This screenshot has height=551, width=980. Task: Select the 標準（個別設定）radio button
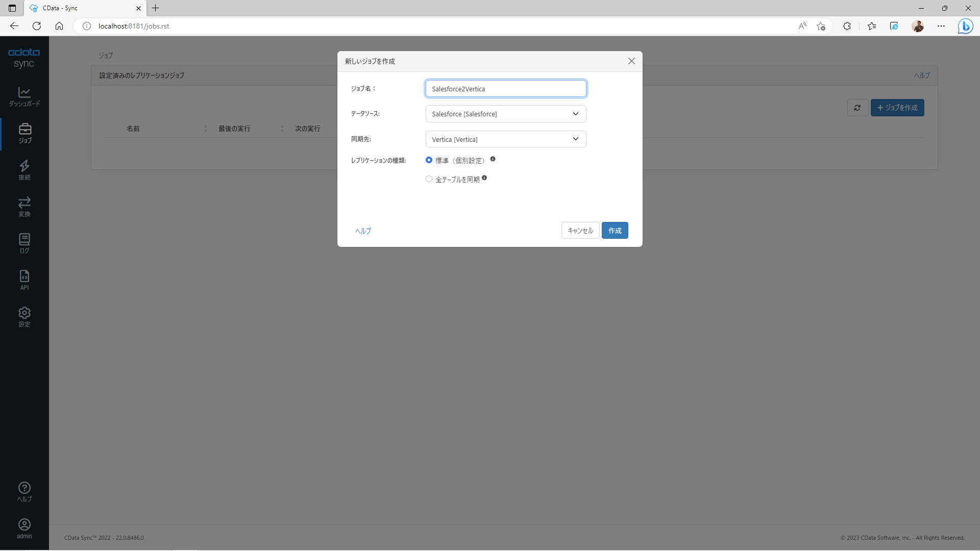[x=429, y=160]
